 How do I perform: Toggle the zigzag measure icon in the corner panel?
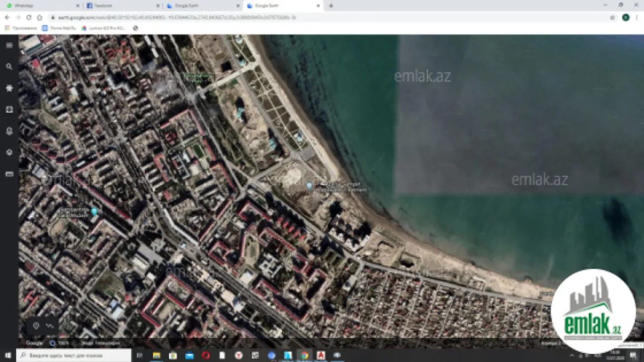coord(50,325)
